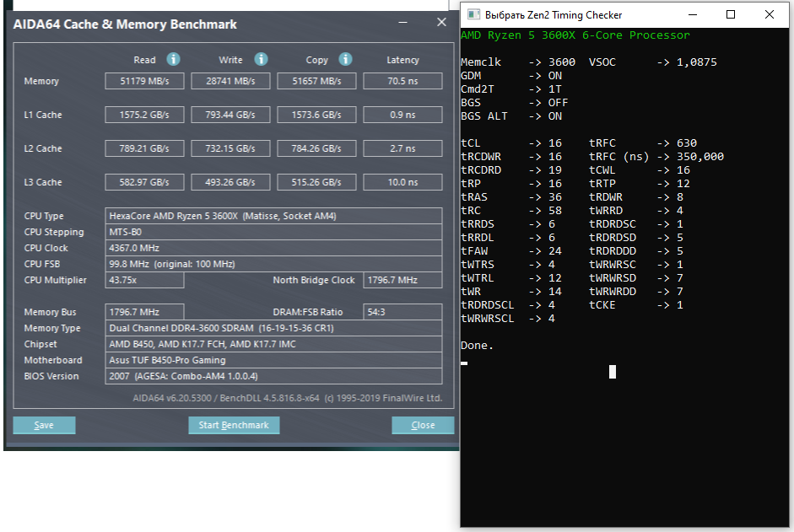This screenshot has height=532, width=794.
Task: Select L1 Cache Latency 0.9 ns
Action: click(402, 115)
